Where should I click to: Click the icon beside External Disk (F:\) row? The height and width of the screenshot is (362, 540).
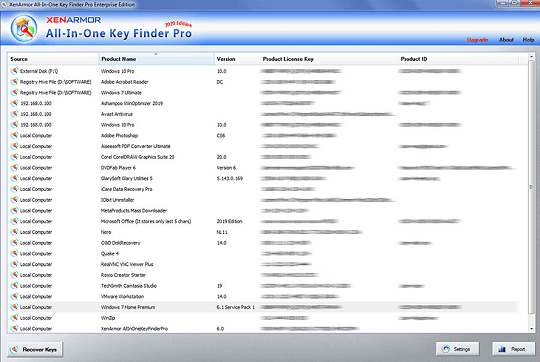coord(14,71)
